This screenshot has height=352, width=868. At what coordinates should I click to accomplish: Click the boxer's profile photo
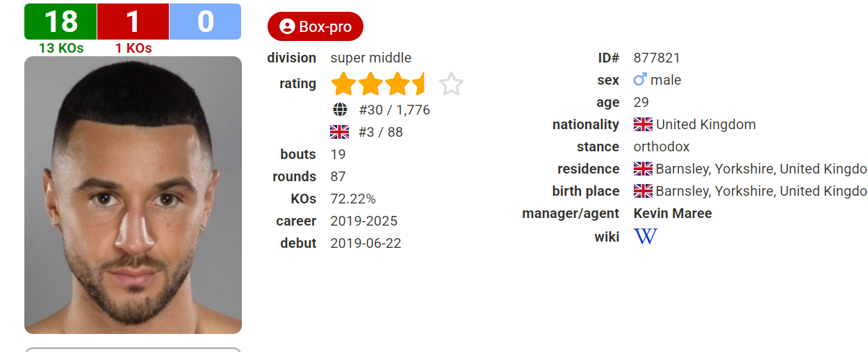coord(133,194)
